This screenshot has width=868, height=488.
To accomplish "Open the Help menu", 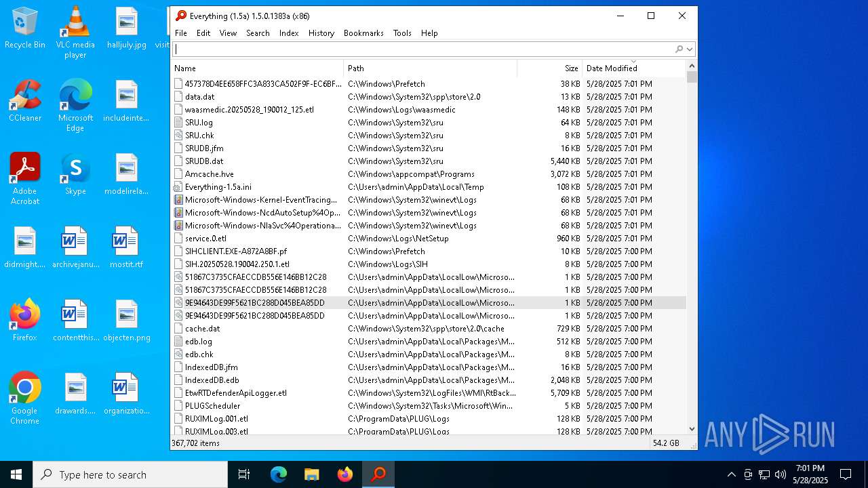I will 429,33.
